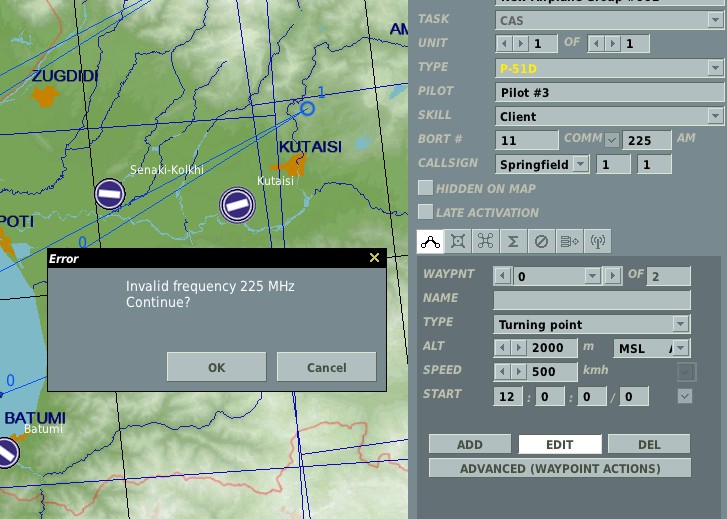This screenshot has height=519, width=727.
Task: Decrease ALT value arrow
Action: pos(502,347)
